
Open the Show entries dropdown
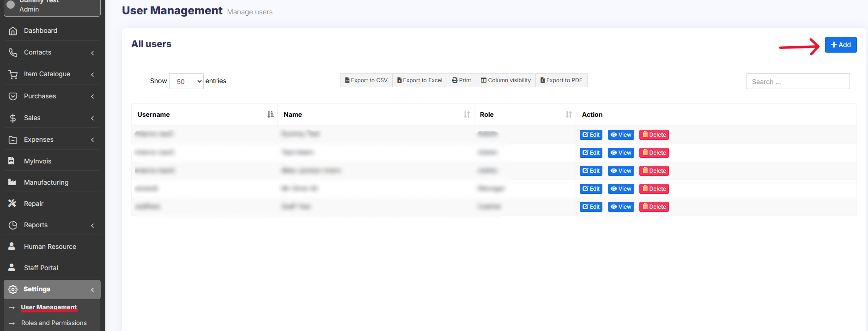pyautogui.click(x=186, y=81)
